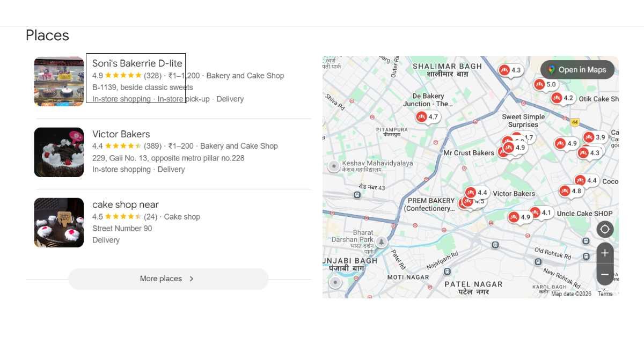Click 'Map data ©2026' attribution text
The height and width of the screenshot is (337, 644).
click(571, 294)
